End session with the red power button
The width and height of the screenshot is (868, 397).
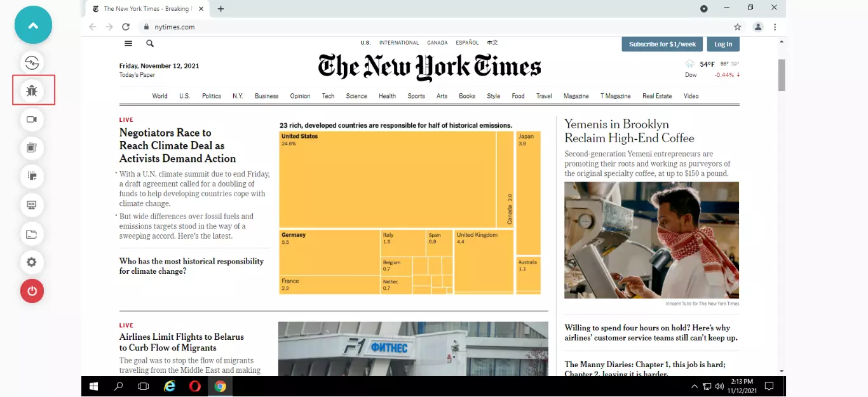click(x=32, y=291)
